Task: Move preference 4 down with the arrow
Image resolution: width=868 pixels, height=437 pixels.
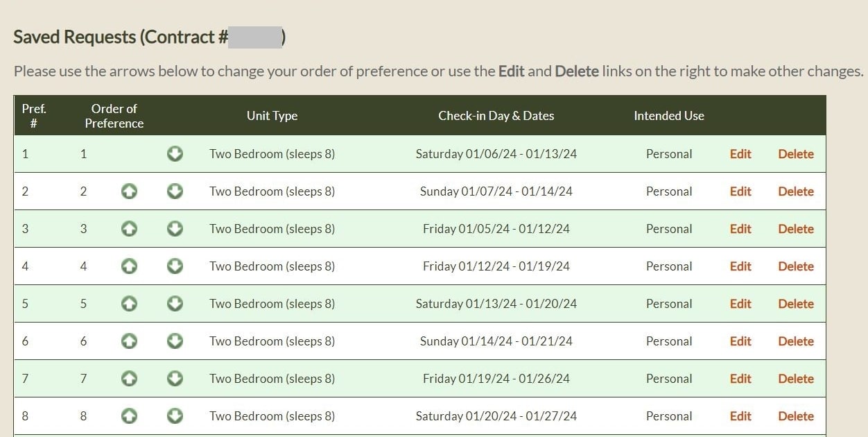Action: pyautogui.click(x=175, y=266)
